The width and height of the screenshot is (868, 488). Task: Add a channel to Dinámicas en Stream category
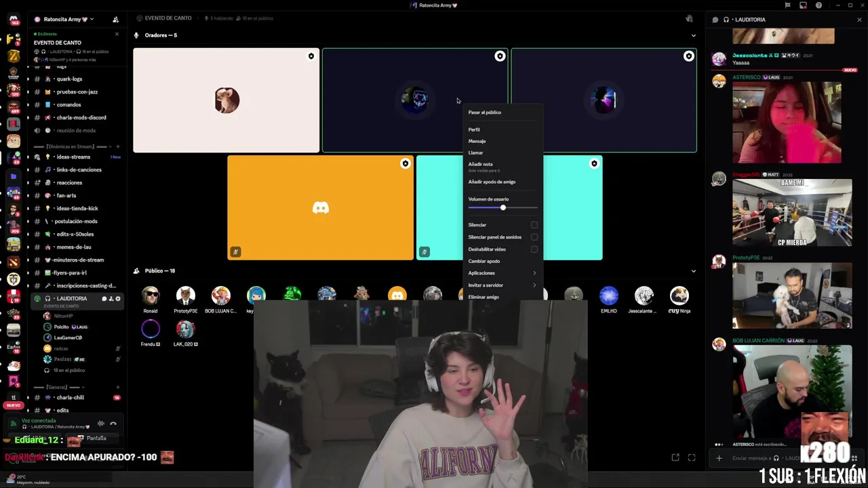click(x=118, y=146)
